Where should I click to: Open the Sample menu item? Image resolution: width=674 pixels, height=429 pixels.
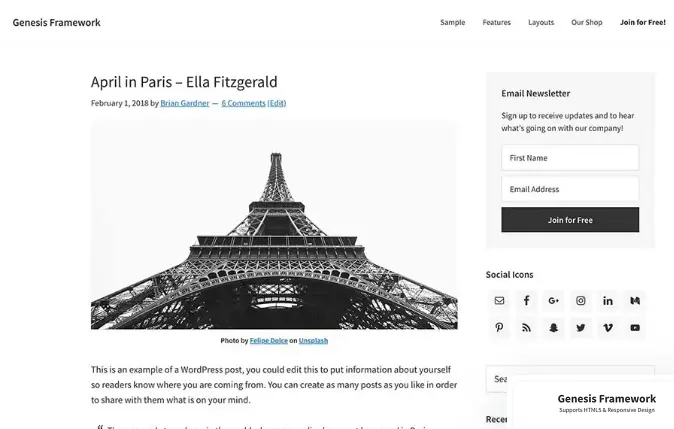(x=452, y=22)
